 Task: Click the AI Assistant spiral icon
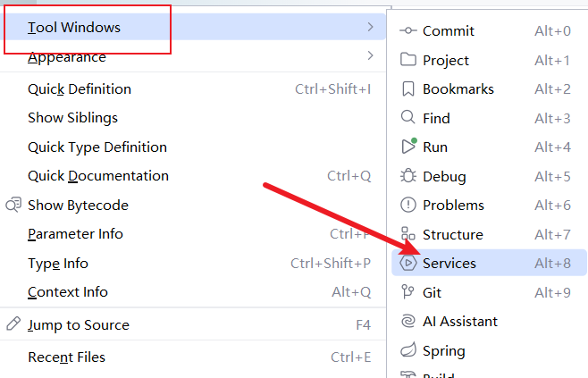tap(408, 321)
